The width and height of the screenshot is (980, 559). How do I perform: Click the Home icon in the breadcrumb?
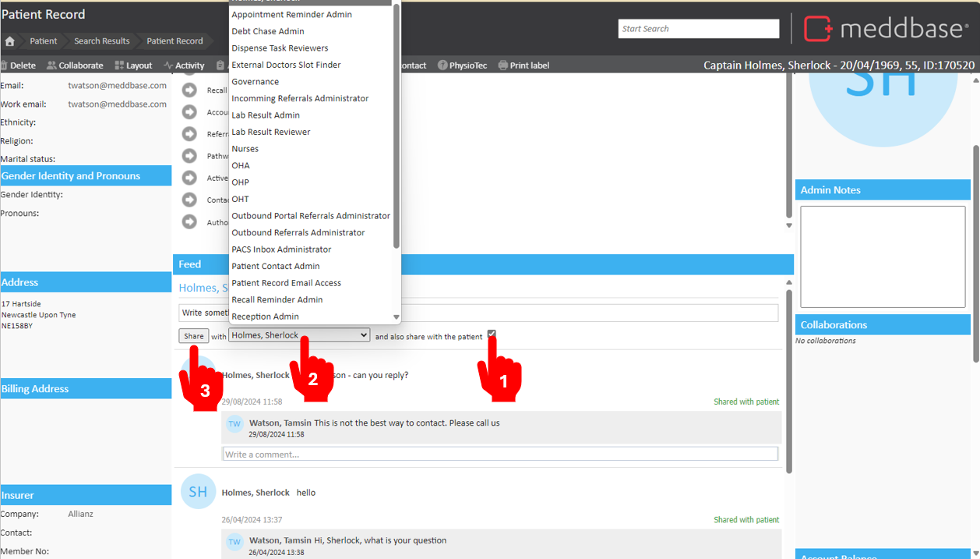(x=9, y=41)
